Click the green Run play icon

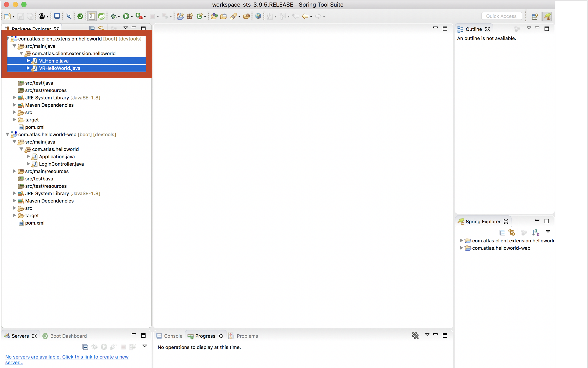(x=126, y=16)
